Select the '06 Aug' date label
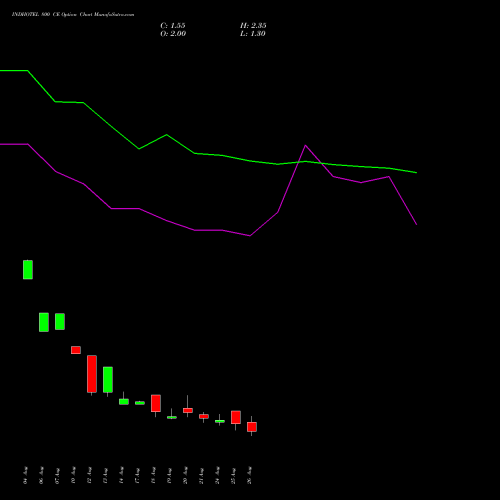 tap(41, 475)
